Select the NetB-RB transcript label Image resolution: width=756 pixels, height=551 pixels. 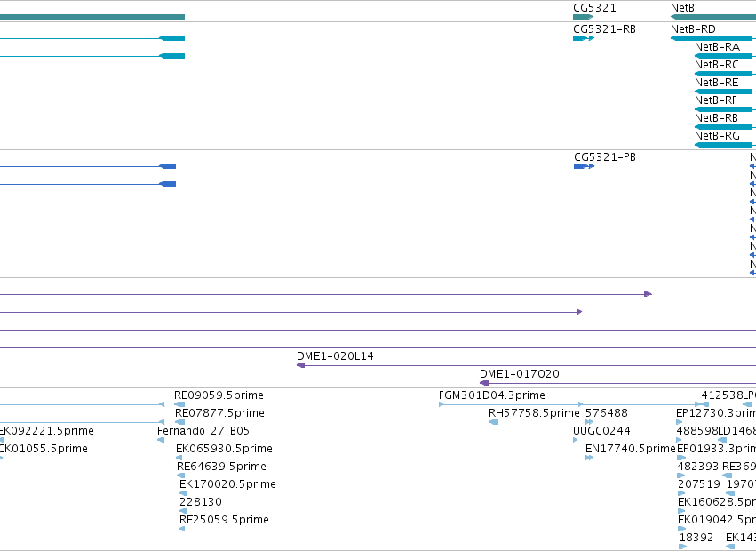point(716,118)
